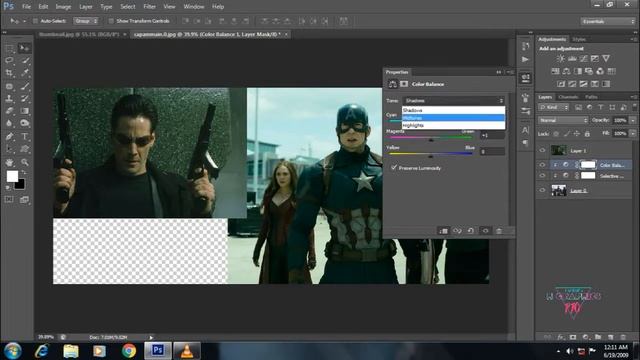
Task: Open the Fill slider dropdown
Action: tap(633, 133)
